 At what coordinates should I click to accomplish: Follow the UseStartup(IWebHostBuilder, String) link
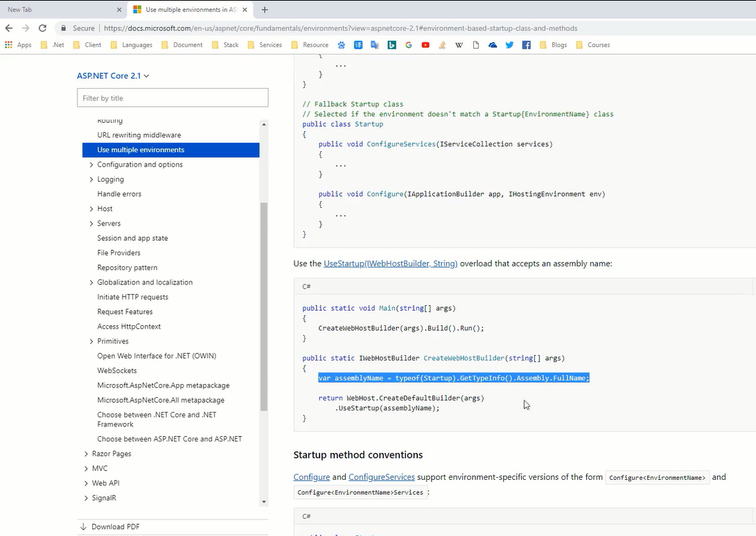pos(390,263)
